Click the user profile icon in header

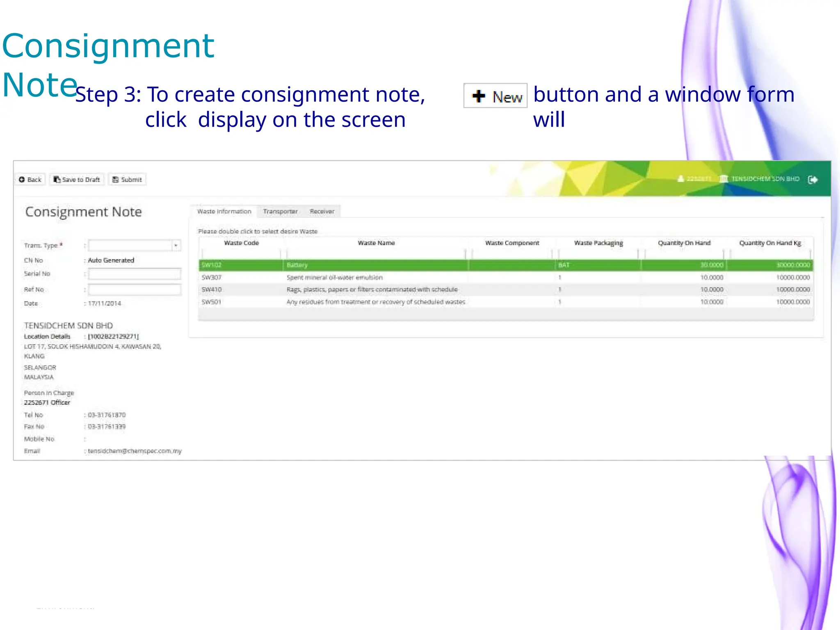click(681, 179)
